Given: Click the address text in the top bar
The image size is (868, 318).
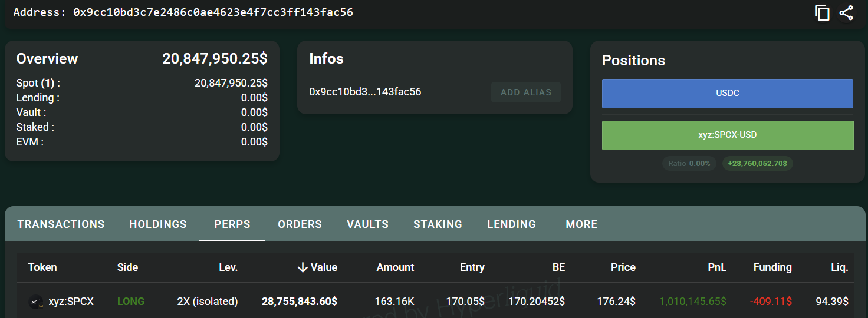Looking at the screenshot, I should click(183, 12).
